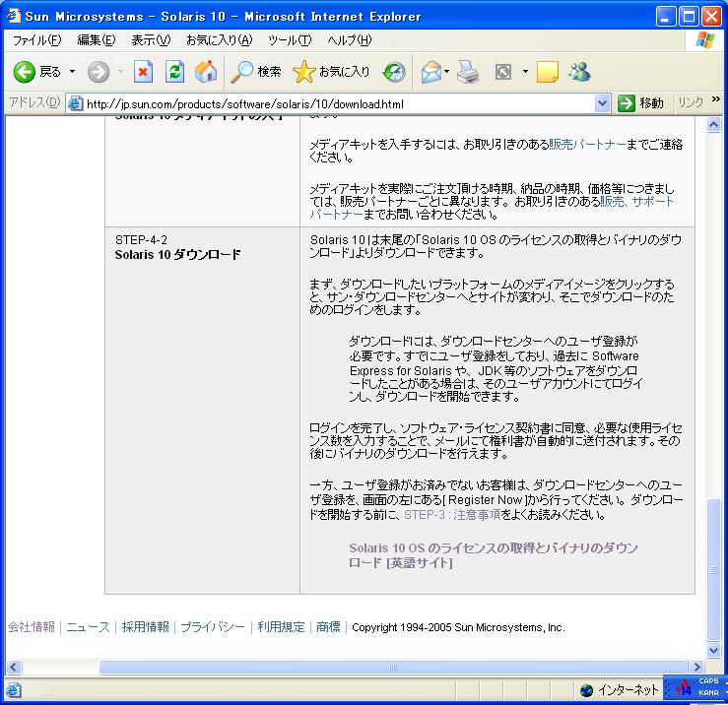This screenshot has width=728, height=705.
Task: Expand the address bar URL dropdown
Action: tap(602, 103)
